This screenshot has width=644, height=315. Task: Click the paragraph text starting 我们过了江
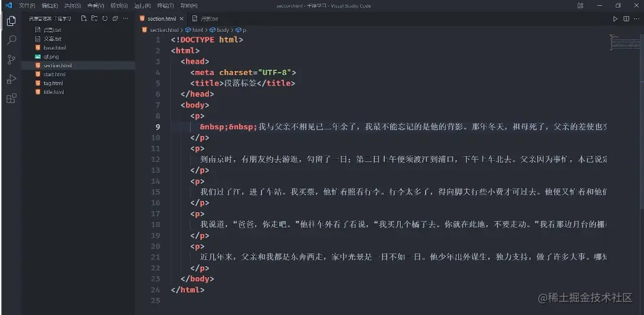pyautogui.click(x=403, y=191)
